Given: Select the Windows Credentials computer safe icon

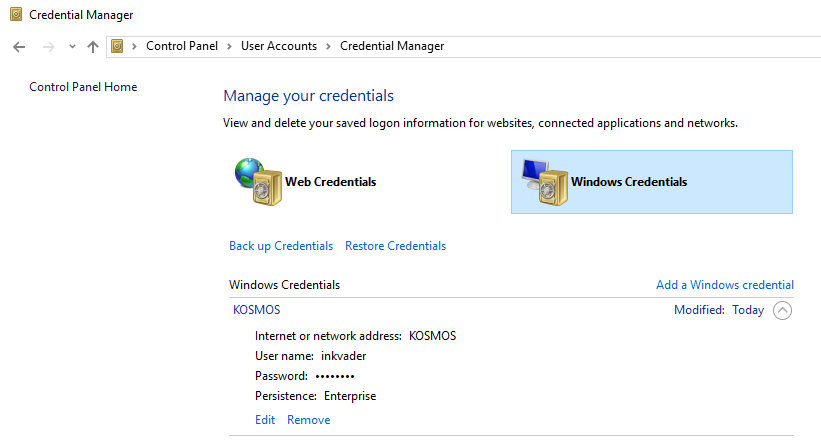Looking at the screenshot, I should tap(545, 182).
